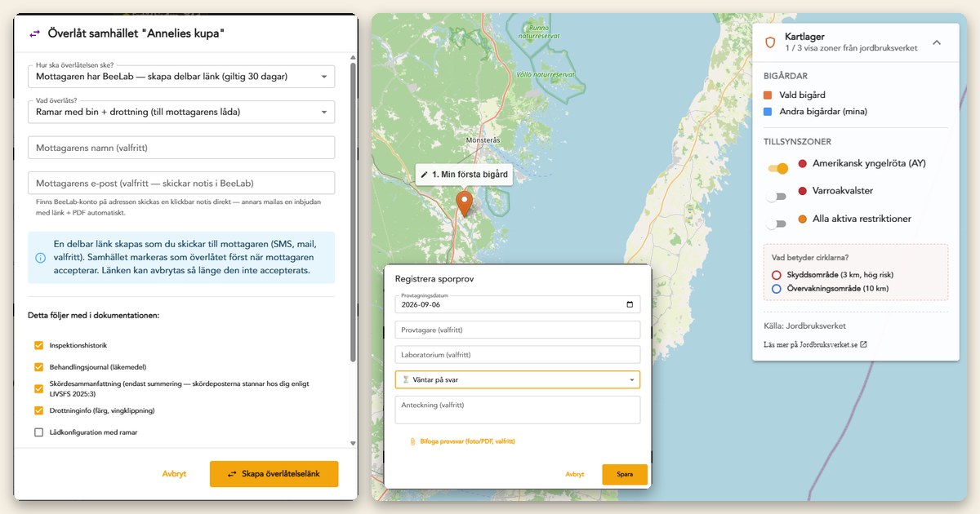Open the 'Vad överlåts?' dropdown
Image resolution: width=980 pixels, height=514 pixels.
181,111
